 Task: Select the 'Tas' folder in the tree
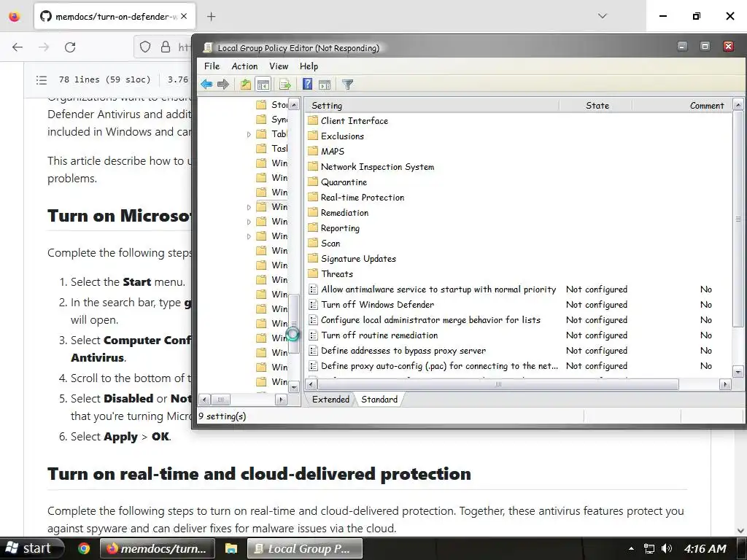click(x=271, y=149)
